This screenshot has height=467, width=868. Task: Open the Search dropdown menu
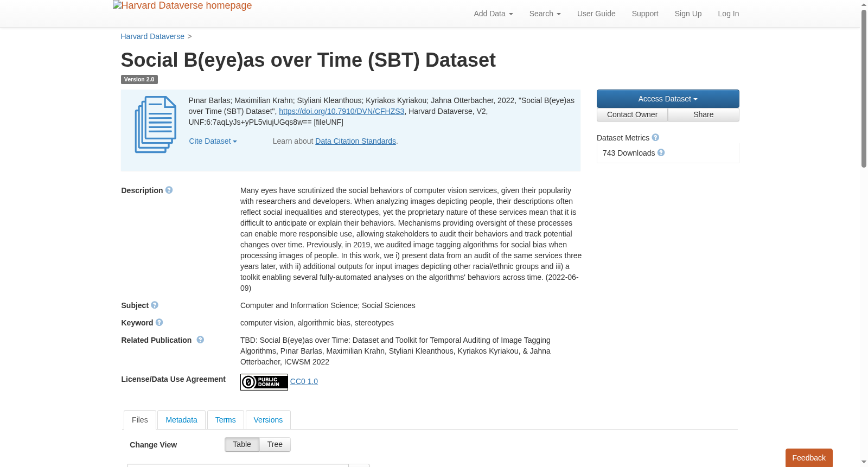tap(545, 14)
